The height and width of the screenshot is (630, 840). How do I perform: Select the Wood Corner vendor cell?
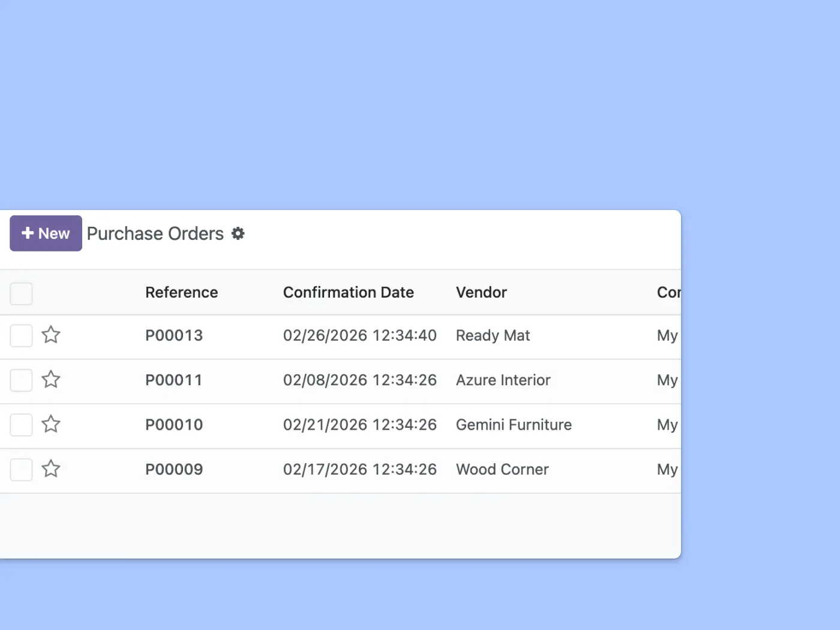502,469
